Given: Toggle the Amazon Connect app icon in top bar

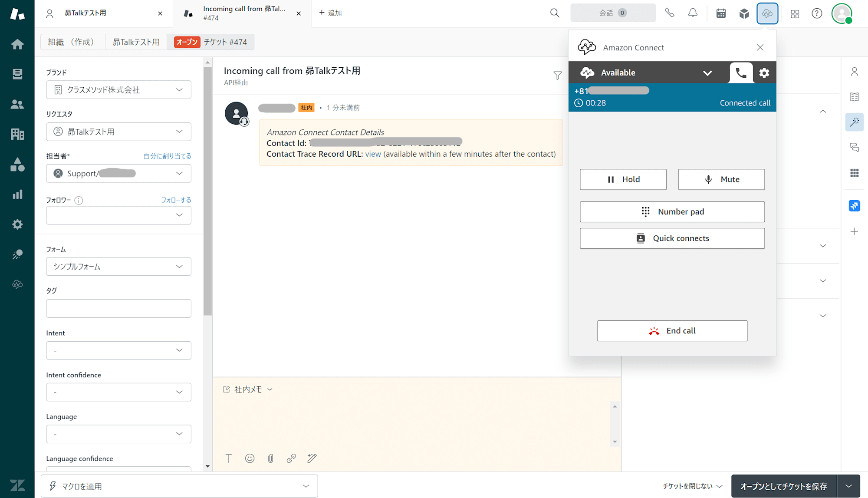Looking at the screenshot, I should pyautogui.click(x=767, y=13).
